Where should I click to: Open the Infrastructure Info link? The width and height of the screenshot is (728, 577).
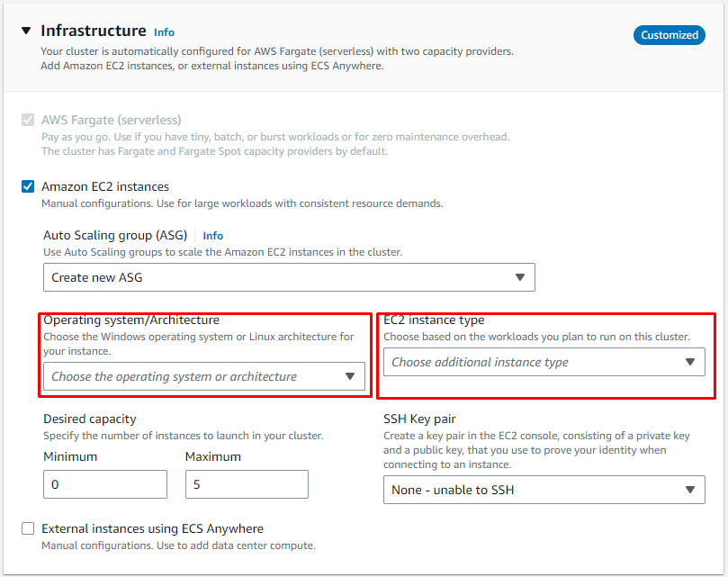(x=164, y=32)
